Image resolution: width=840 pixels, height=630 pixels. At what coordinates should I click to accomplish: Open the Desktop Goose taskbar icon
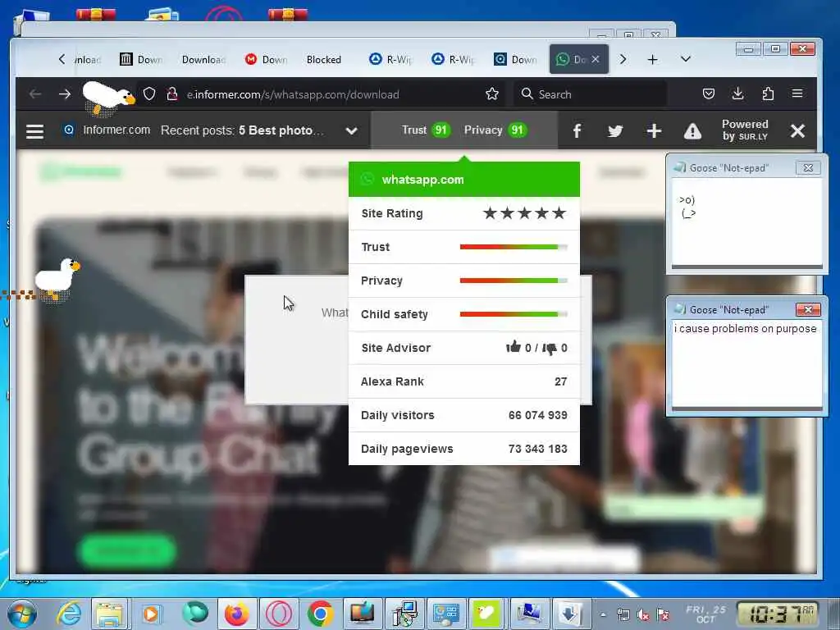pyautogui.click(x=486, y=614)
